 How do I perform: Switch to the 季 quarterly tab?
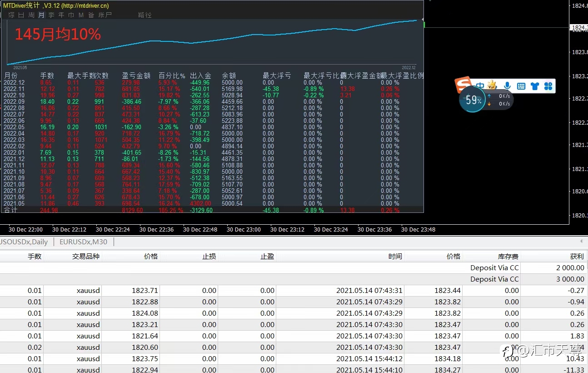(51, 15)
